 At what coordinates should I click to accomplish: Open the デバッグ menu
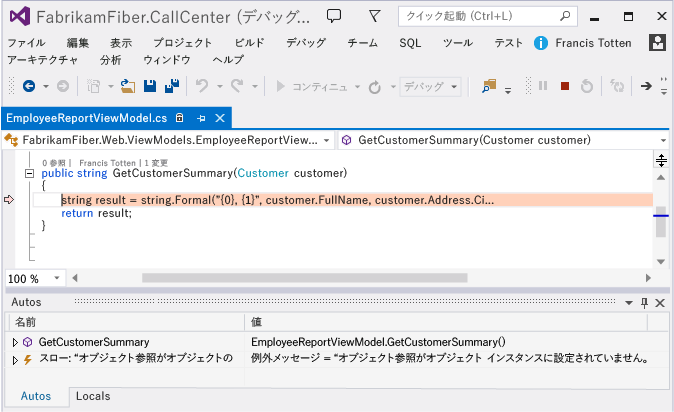(x=306, y=43)
